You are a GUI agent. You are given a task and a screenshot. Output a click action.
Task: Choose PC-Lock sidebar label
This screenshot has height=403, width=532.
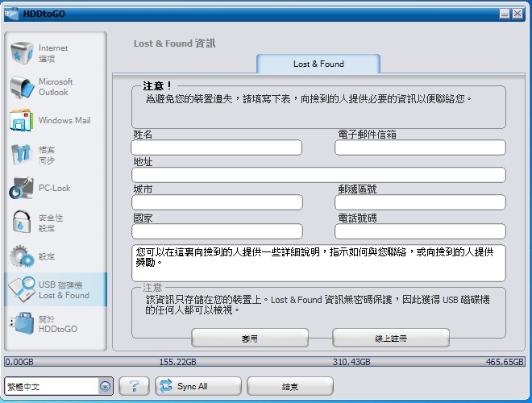pyautogui.click(x=54, y=188)
